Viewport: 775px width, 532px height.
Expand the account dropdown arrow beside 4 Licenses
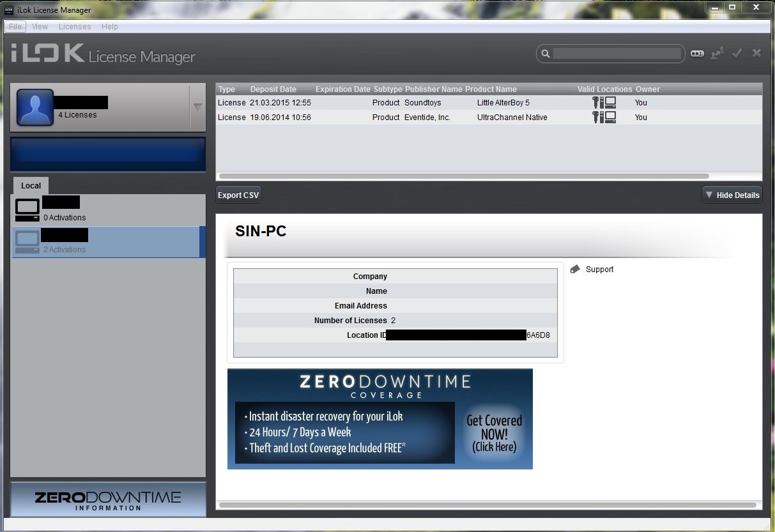197,107
